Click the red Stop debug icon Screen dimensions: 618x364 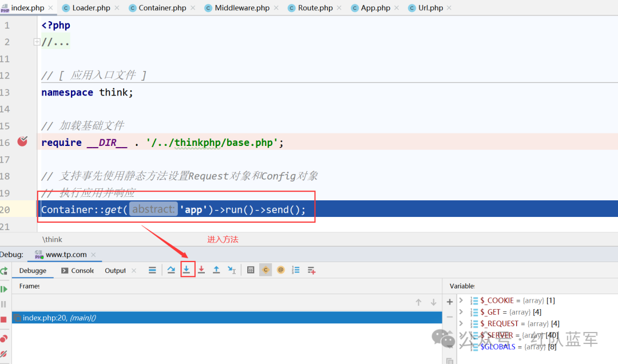pyautogui.click(x=4, y=319)
